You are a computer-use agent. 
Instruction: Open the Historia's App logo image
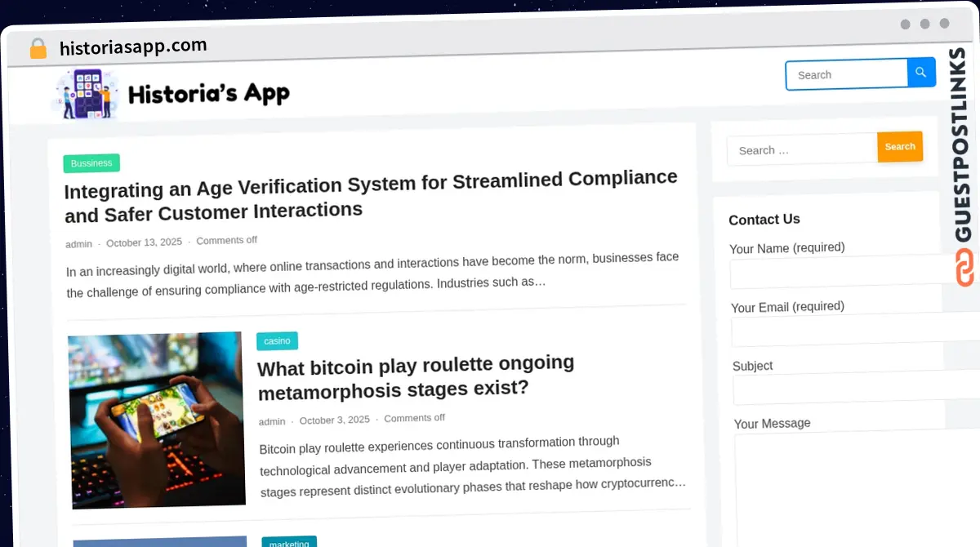86,94
